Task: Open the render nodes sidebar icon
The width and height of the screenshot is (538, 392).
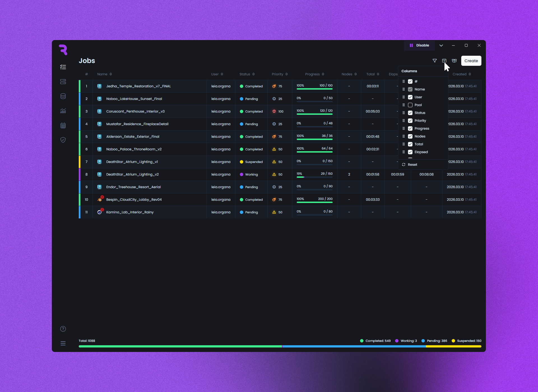Action: [63, 82]
